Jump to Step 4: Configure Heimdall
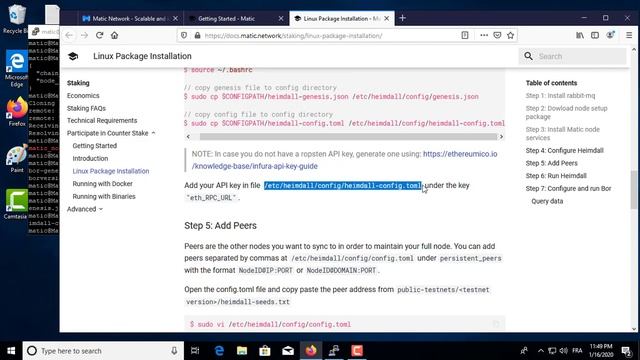The width and height of the screenshot is (640, 360). [564, 151]
